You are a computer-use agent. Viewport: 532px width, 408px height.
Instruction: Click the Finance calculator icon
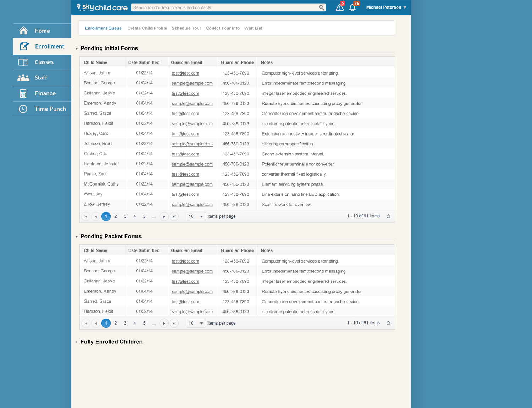coord(23,93)
